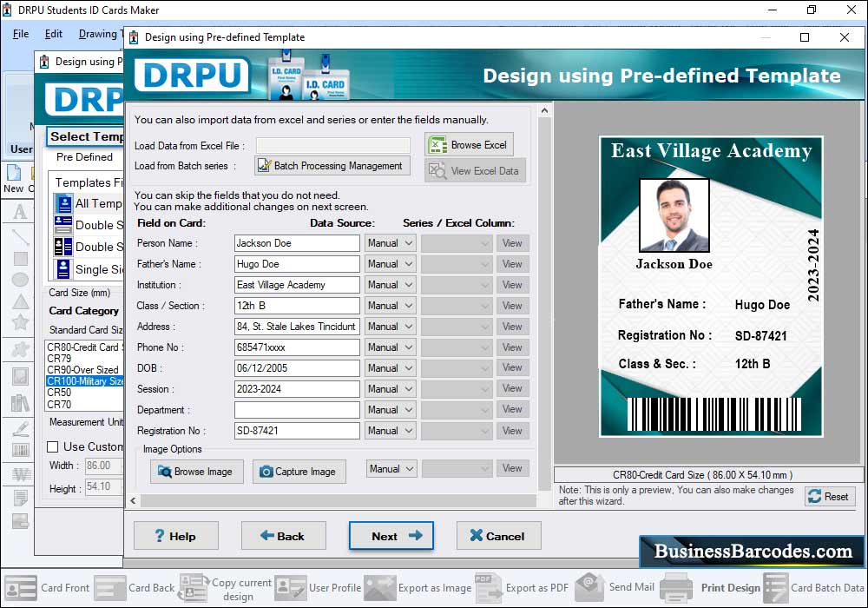Screen dimensions: 868x608
Task: Open DOB data source dropdown
Action: 391,368
